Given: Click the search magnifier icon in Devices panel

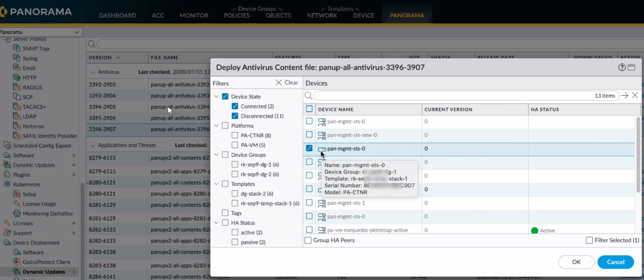Looking at the screenshot, I should point(308,96).
